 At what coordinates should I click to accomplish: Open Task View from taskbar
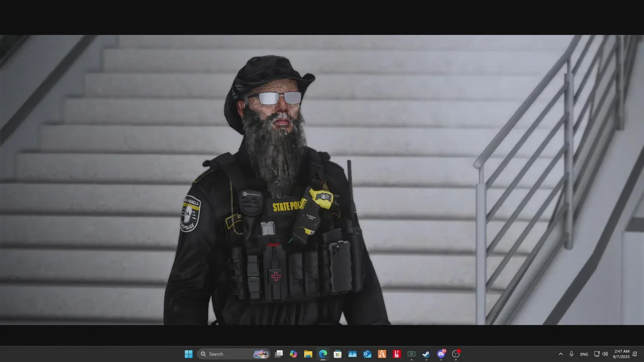coord(279,354)
